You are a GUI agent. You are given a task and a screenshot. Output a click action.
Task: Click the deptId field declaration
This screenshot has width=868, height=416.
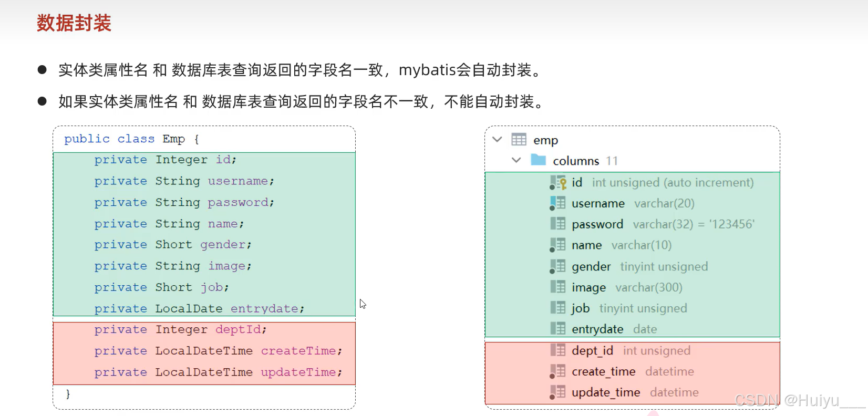click(181, 329)
